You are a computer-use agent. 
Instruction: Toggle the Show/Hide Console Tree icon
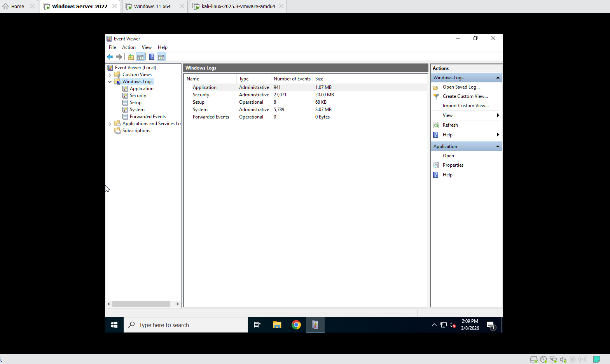coord(140,57)
